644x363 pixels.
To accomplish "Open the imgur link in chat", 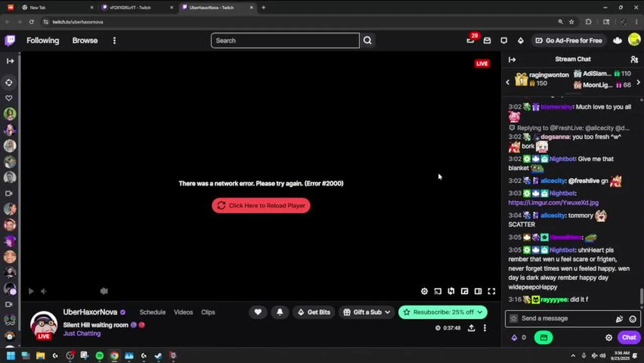I will point(553,203).
